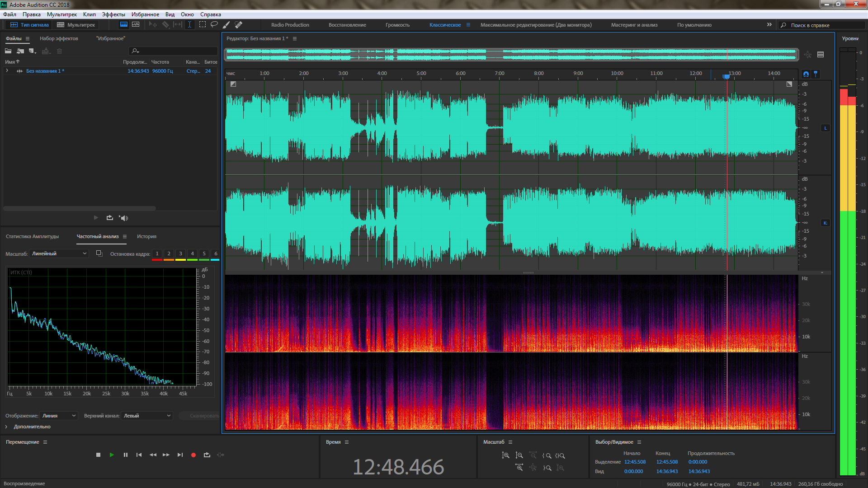
Task: Switch to Статистика Амплитуды tab
Action: pyautogui.click(x=32, y=236)
